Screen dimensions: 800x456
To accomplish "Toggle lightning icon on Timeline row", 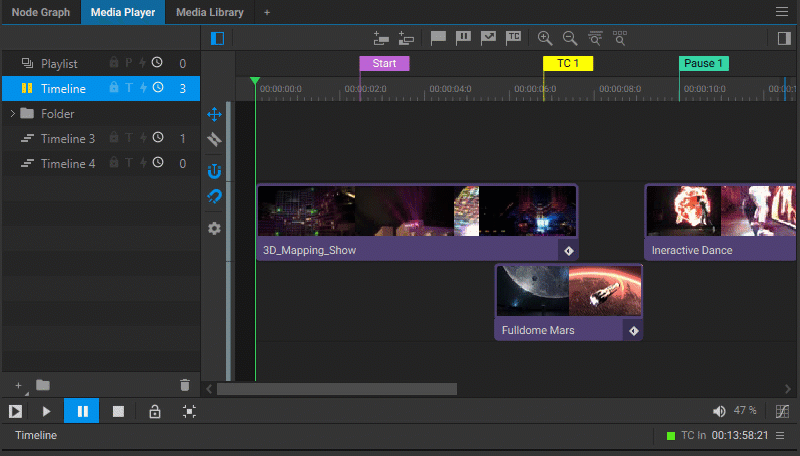I will click(x=143, y=88).
